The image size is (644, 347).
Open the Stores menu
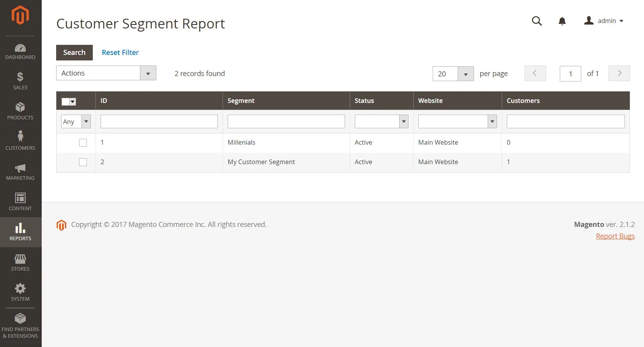[20, 262]
